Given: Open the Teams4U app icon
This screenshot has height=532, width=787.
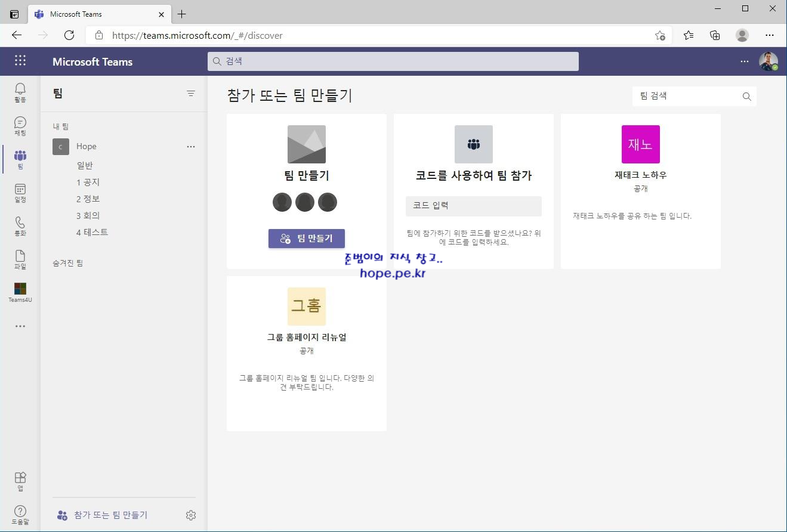Looking at the screenshot, I should pos(20,293).
